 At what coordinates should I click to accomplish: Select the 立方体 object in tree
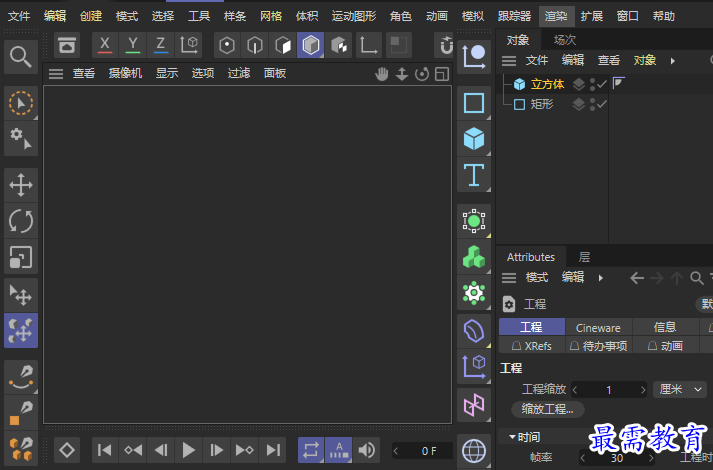547,85
